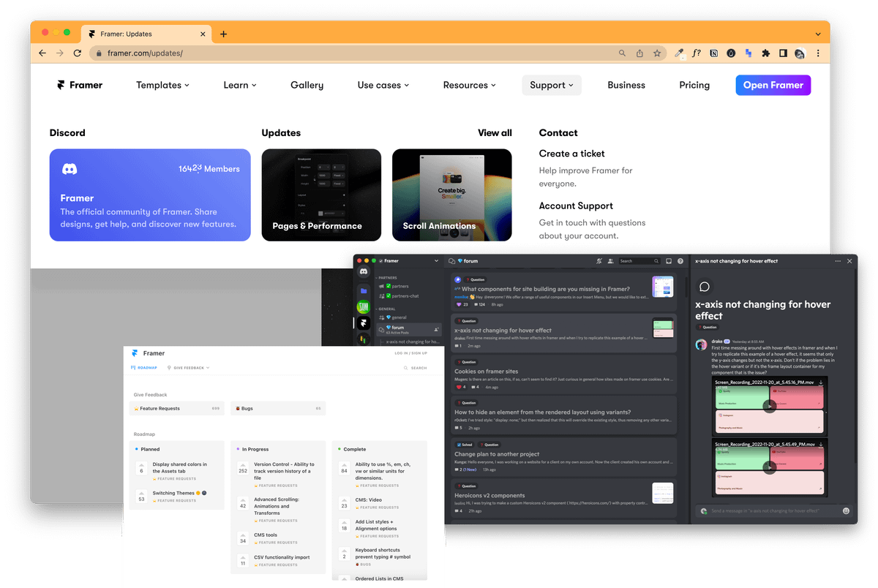
Task: Go back using Chrome's back arrow
Action: 42,53
